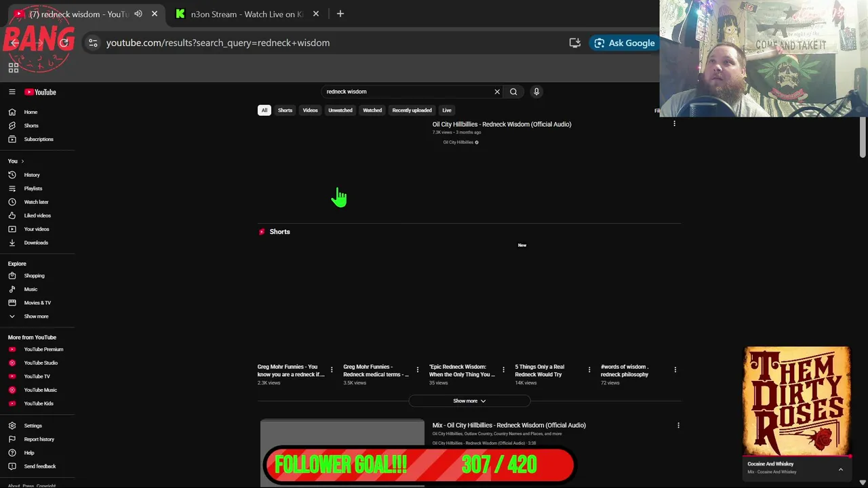Viewport: 868px width, 488px height.
Task: Close the n3on Stream tab
Action: (x=316, y=14)
